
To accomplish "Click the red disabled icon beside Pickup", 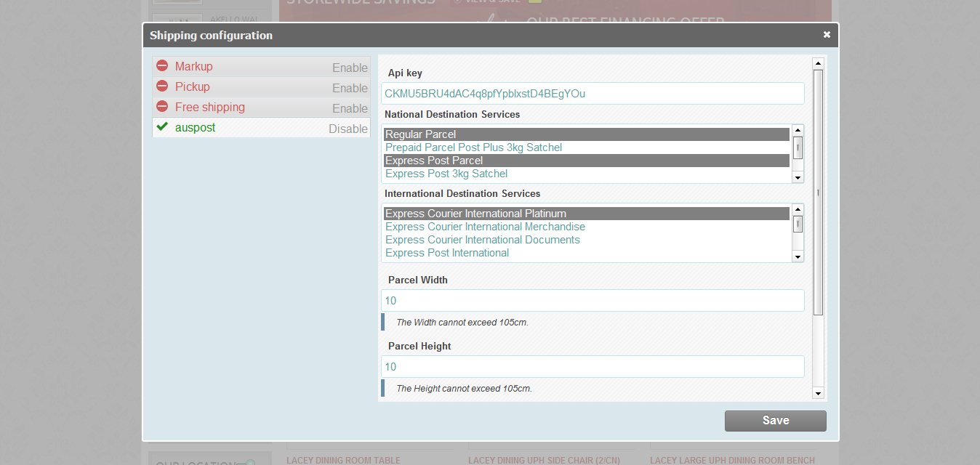I will pyautogui.click(x=162, y=86).
